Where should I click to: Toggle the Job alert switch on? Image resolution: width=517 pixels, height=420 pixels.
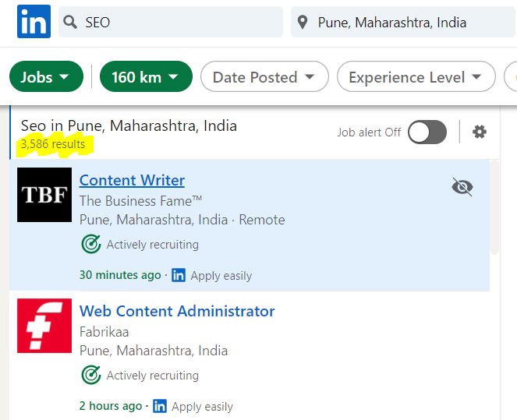(x=427, y=132)
